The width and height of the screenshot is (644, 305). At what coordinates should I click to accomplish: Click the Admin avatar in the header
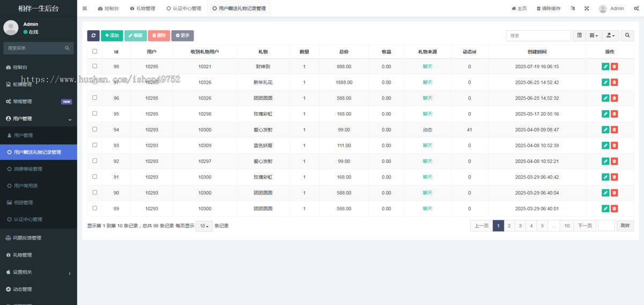click(603, 9)
